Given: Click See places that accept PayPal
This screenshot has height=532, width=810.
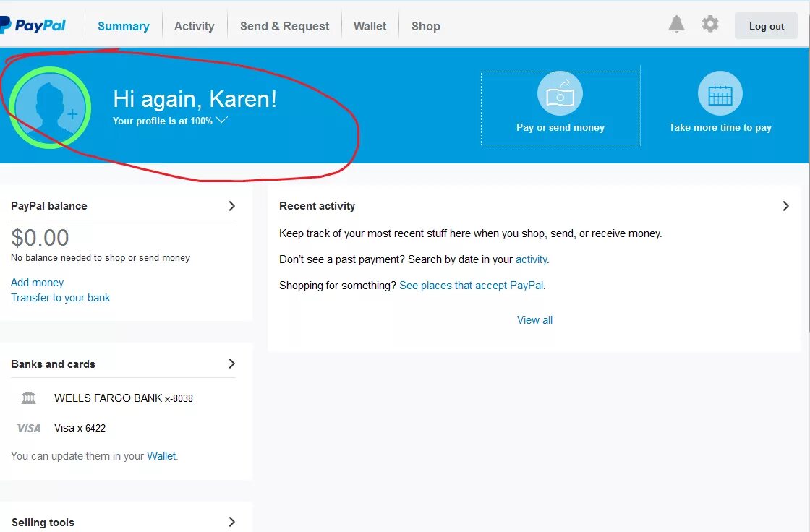Looking at the screenshot, I should (x=471, y=285).
